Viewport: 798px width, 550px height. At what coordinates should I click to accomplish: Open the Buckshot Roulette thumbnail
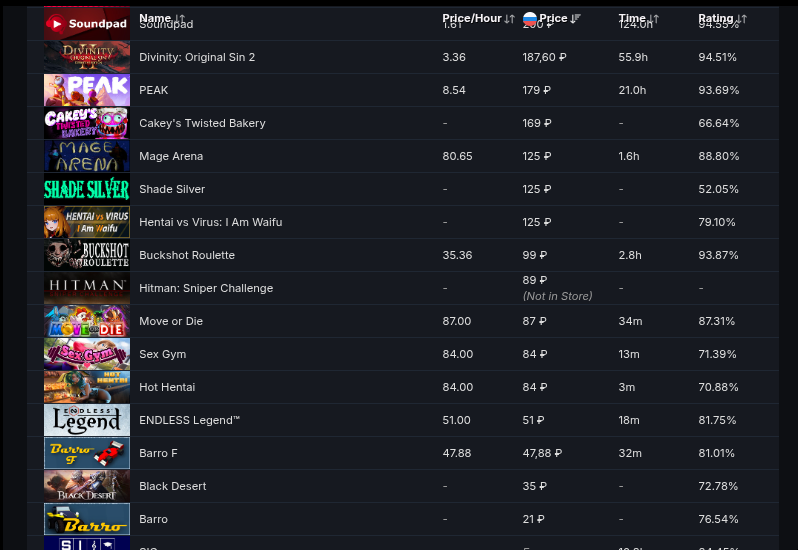(x=87, y=255)
